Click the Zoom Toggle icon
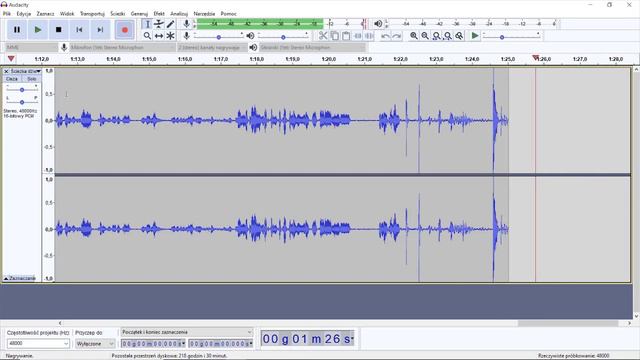This screenshot has height=360, width=640. click(459, 36)
